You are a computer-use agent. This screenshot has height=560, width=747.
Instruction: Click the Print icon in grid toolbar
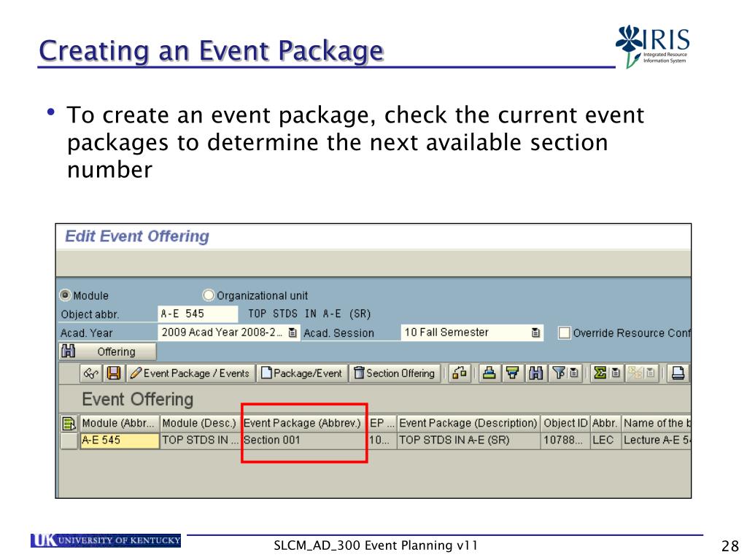[678, 373]
